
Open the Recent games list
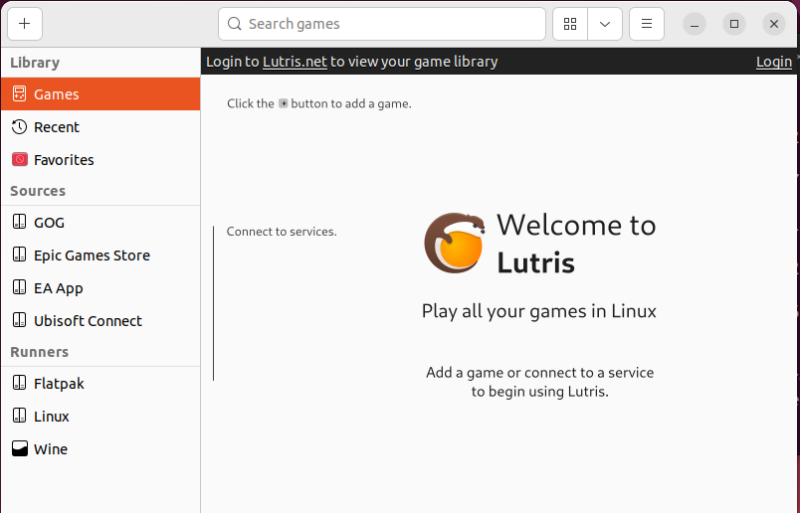coord(101,127)
